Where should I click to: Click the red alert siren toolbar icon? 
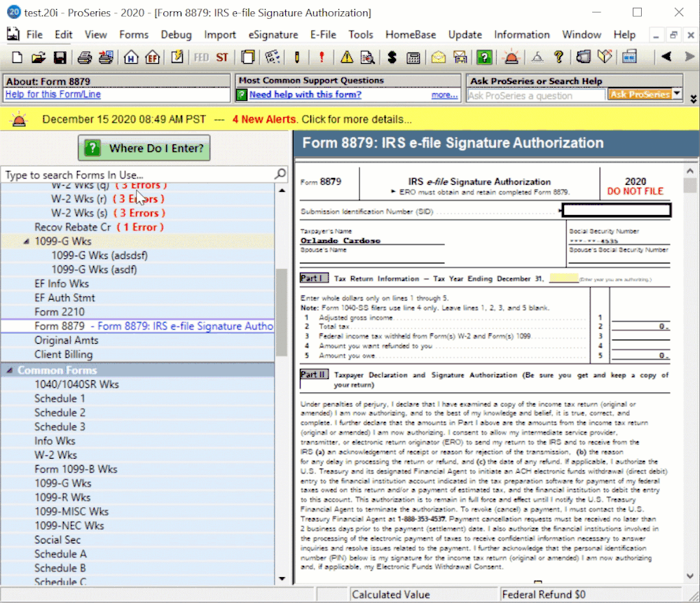tap(513, 57)
